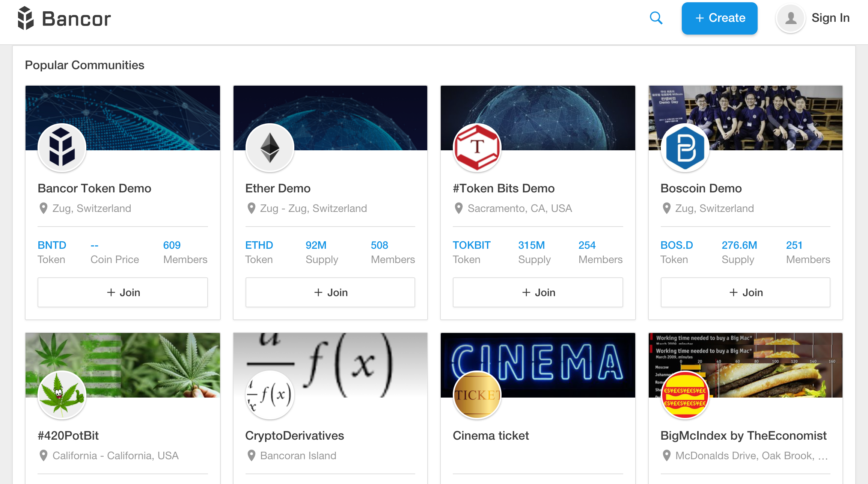Click the BNTD token symbol

pos(52,245)
